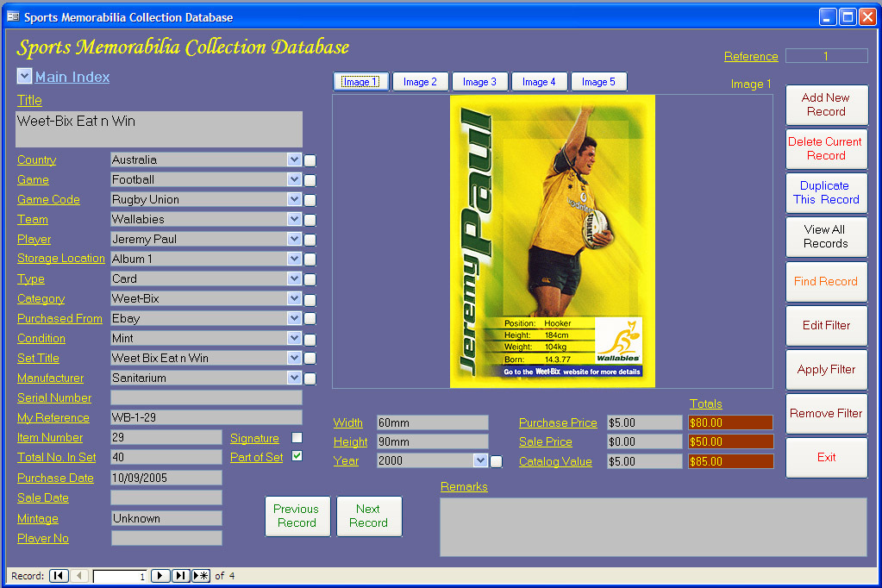This screenshot has height=588, width=882.
Task: Open the Team dropdown showing Wallabies
Action: click(294, 219)
